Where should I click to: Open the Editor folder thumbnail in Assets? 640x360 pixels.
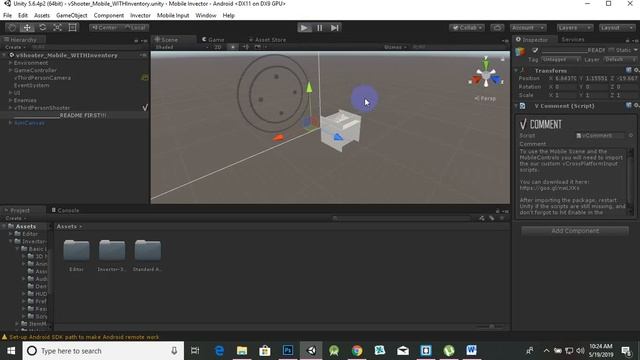tap(76, 250)
